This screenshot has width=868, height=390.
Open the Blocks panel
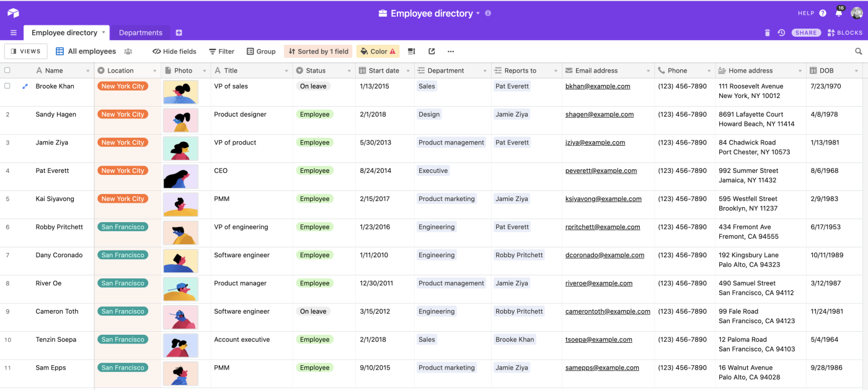844,33
